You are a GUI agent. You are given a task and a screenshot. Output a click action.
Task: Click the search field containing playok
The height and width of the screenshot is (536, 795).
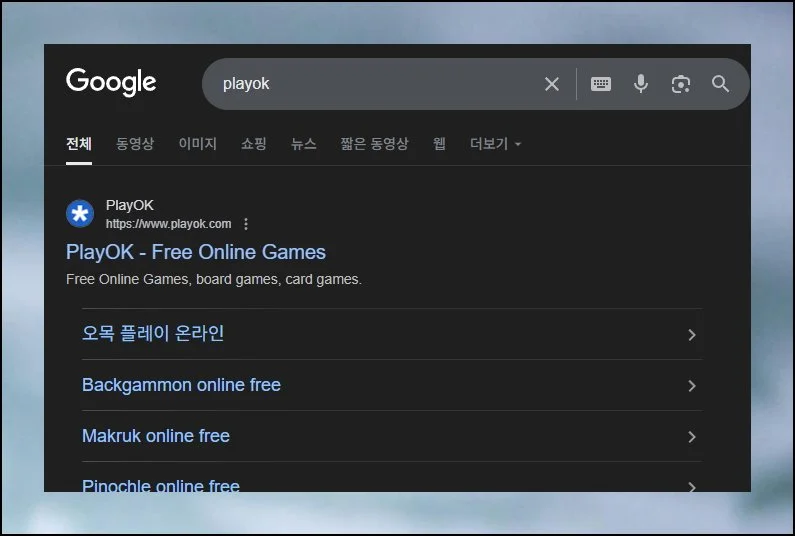pyautogui.click(x=370, y=84)
